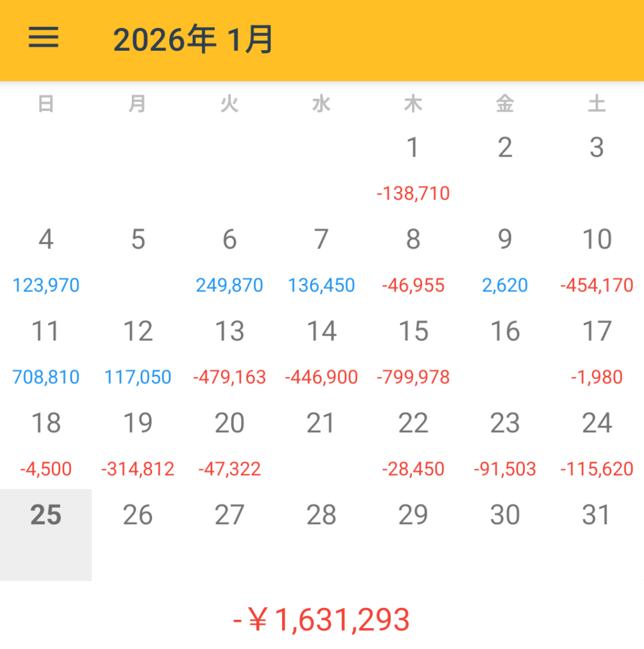Screen dimensions: 644x649
Task: Select January 1 showing -138,710
Action: pos(413,168)
